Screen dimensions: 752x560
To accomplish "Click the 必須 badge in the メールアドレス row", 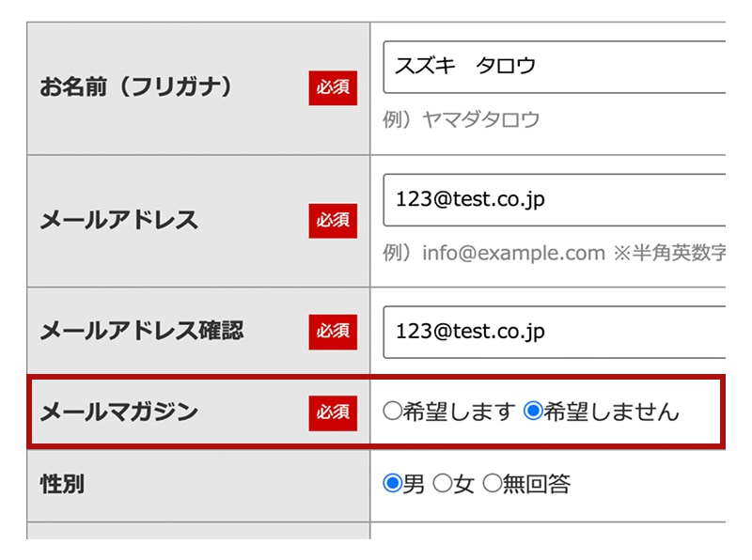I will [x=333, y=220].
